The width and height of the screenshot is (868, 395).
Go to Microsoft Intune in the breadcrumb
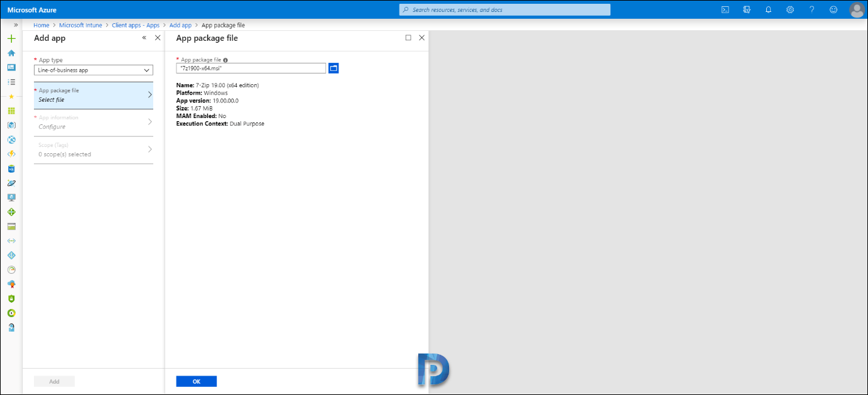(80, 25)
